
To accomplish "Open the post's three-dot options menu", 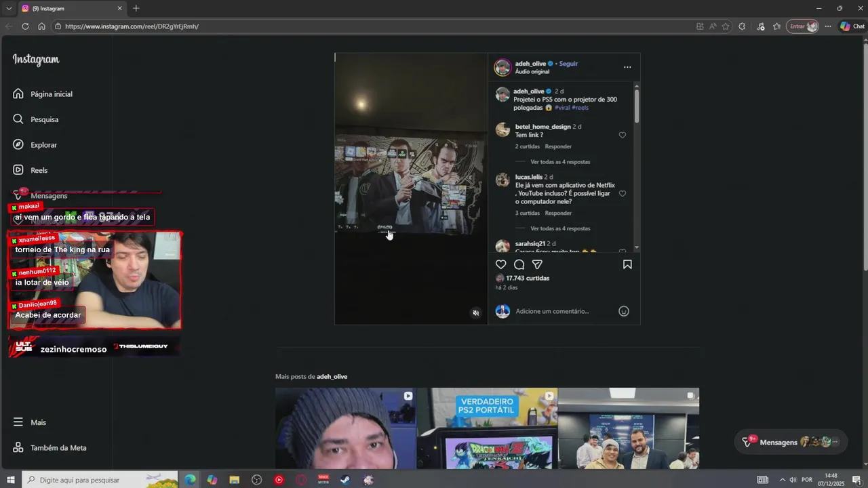I will tap(627, 67).
